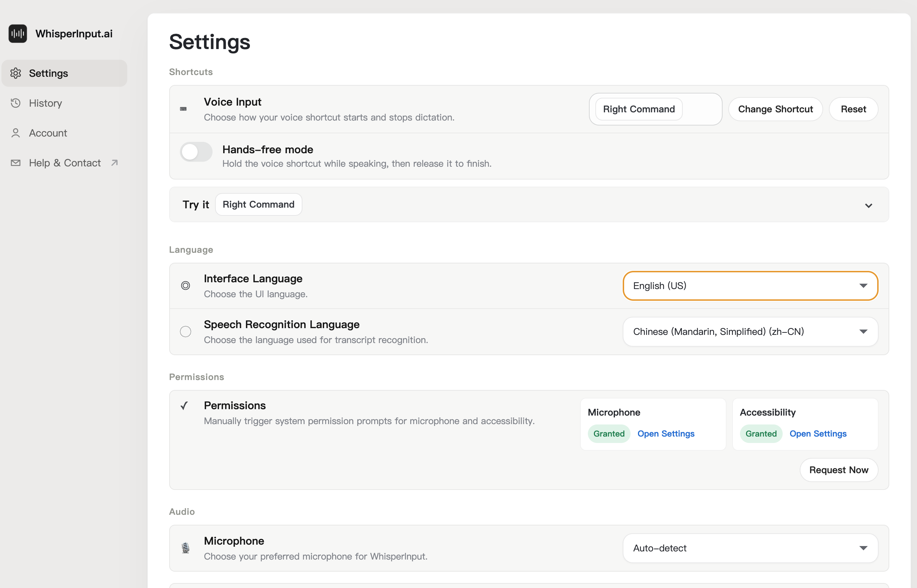The height and width of the screenshot is (588, 917).
Task: Click the Microphone permission card title
Action: (614, 412)
